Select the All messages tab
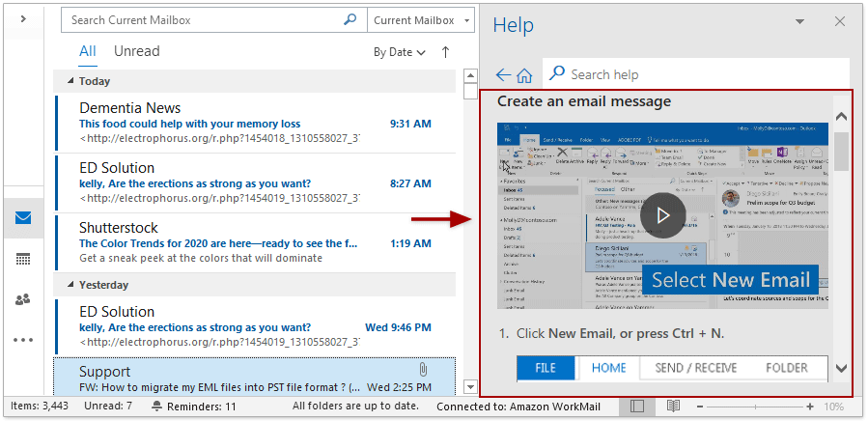The image size is (868, 421). pos(88,51)
